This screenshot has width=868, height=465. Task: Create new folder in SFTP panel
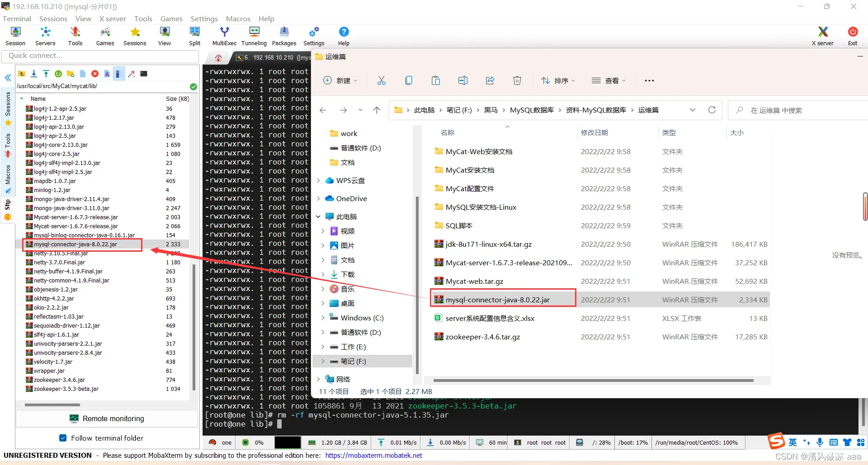tap(71, 74)
